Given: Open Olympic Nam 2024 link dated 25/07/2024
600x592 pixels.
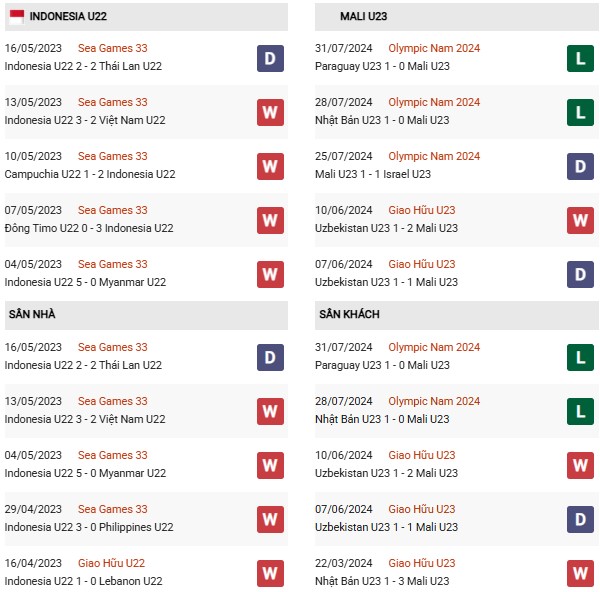Looking at the screenshot, I should pyautogui.click(x=434, y=156).
